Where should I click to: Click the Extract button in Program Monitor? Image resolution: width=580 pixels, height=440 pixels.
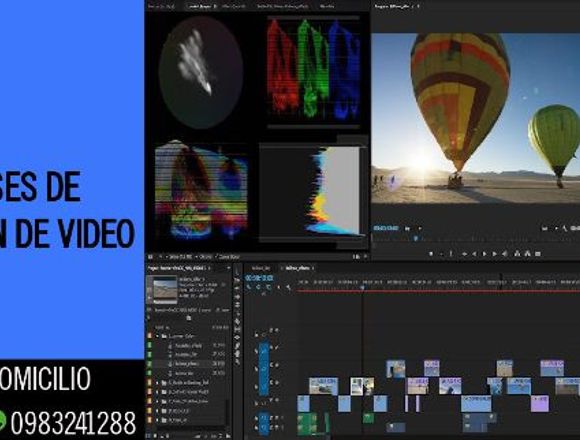click(x=528, y=254)
